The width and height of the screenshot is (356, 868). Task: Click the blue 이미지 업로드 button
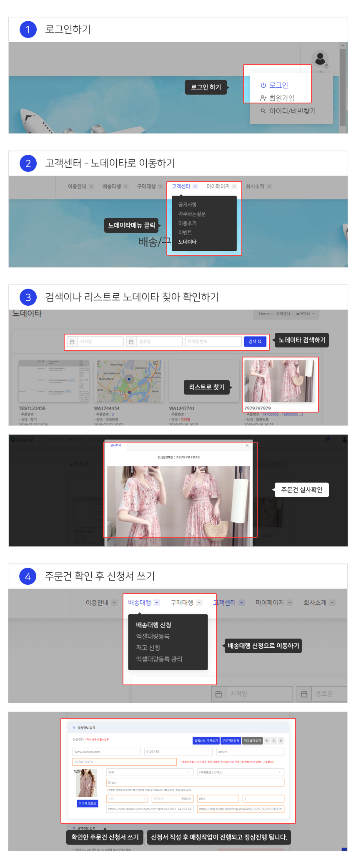pyautogui.click(x=88, y=803)
